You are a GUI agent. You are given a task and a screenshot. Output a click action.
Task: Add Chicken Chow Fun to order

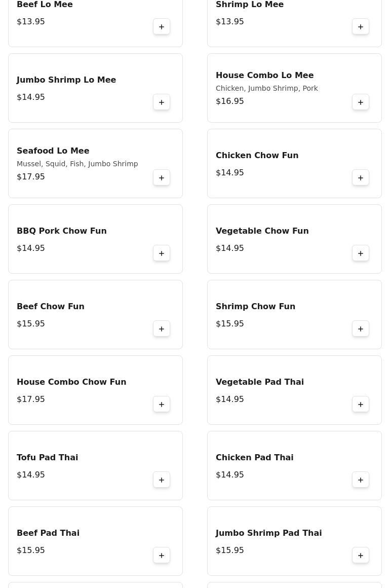pos(361,178)
